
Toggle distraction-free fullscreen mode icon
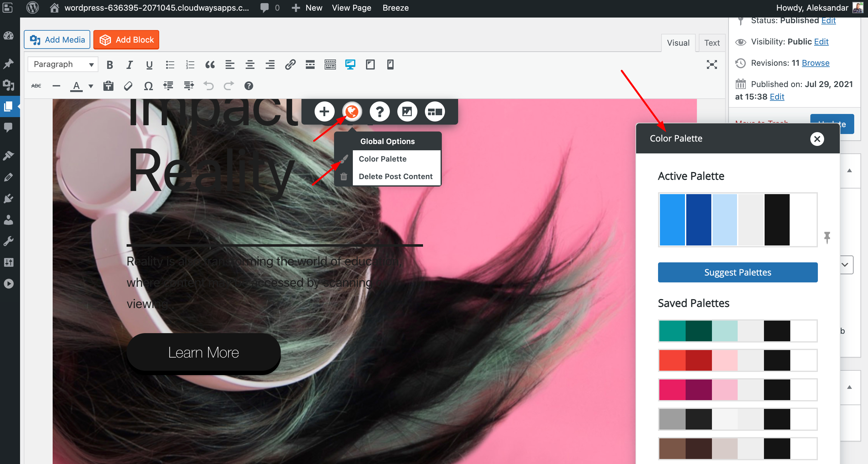(712, 64)
